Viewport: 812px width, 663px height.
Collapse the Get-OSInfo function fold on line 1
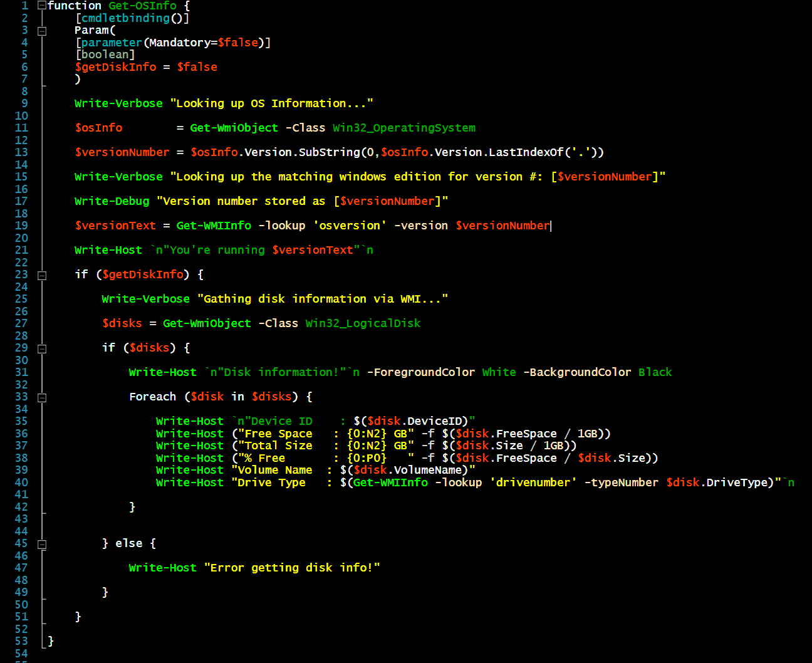[41, 6]
